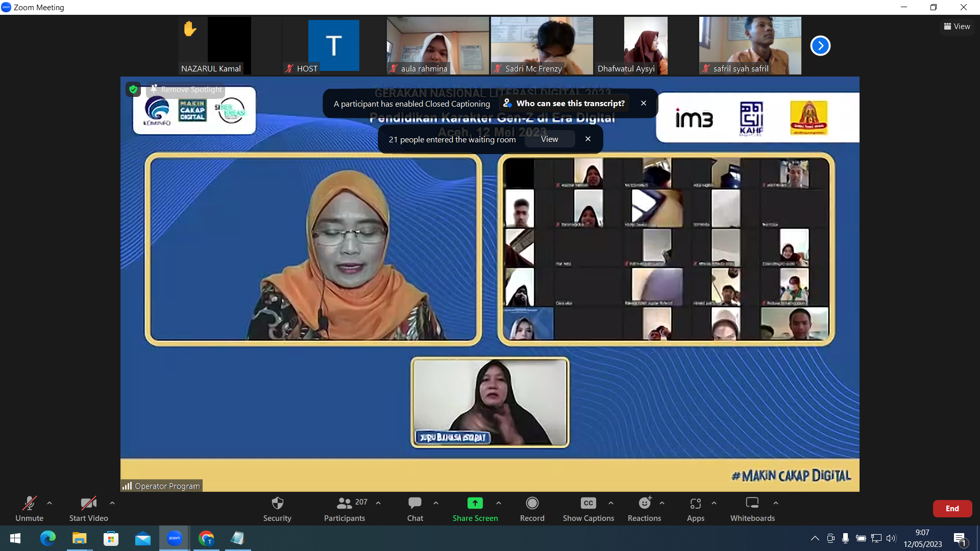The height and width of the screenshot is (551, 980).
Task: Click the Unmute microphone icon
Action: (x=29, y=504)
